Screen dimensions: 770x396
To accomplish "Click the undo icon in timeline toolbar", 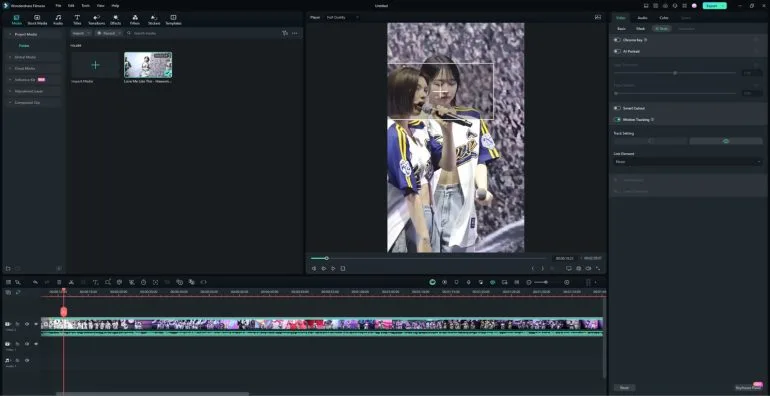I will coord(35,282).
